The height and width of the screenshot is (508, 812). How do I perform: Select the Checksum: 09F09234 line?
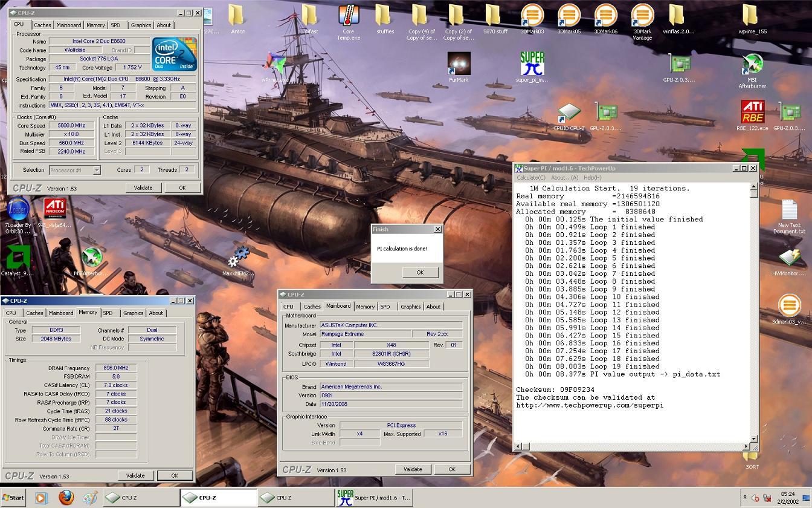(555, 390)
